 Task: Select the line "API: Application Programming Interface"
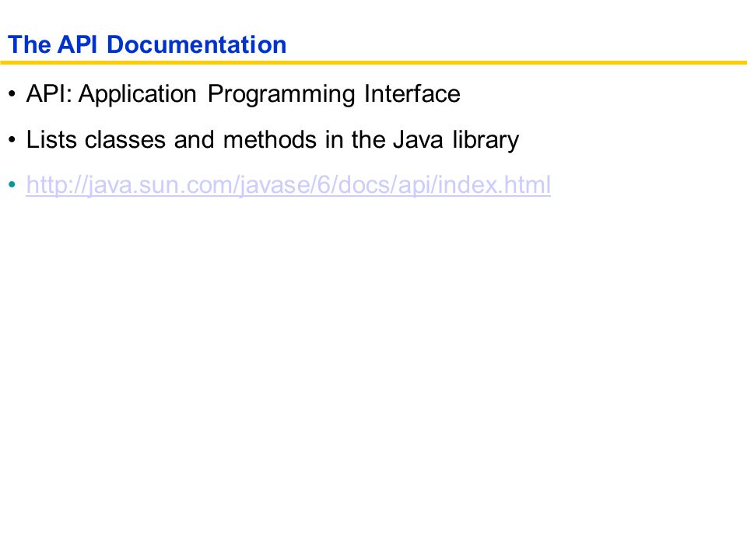tap(243, 94)
